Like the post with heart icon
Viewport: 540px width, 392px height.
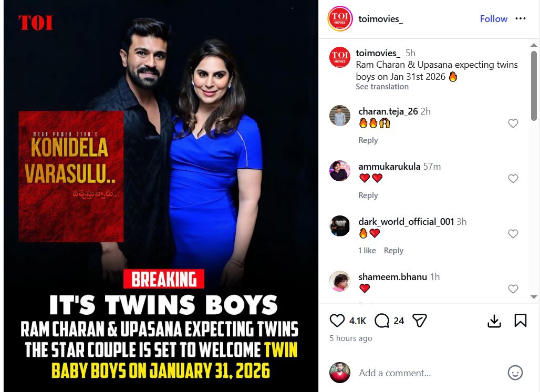point(337,321)
